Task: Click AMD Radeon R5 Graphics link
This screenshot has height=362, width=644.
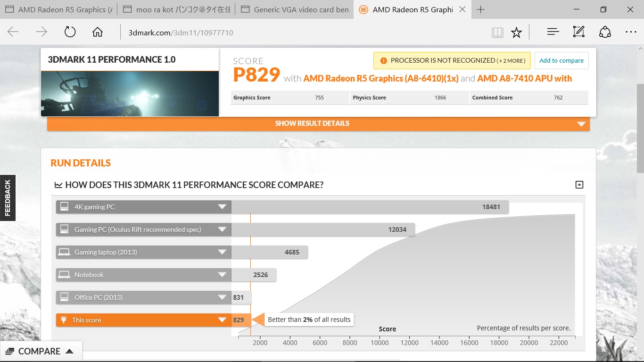Action: coord(380,78)
